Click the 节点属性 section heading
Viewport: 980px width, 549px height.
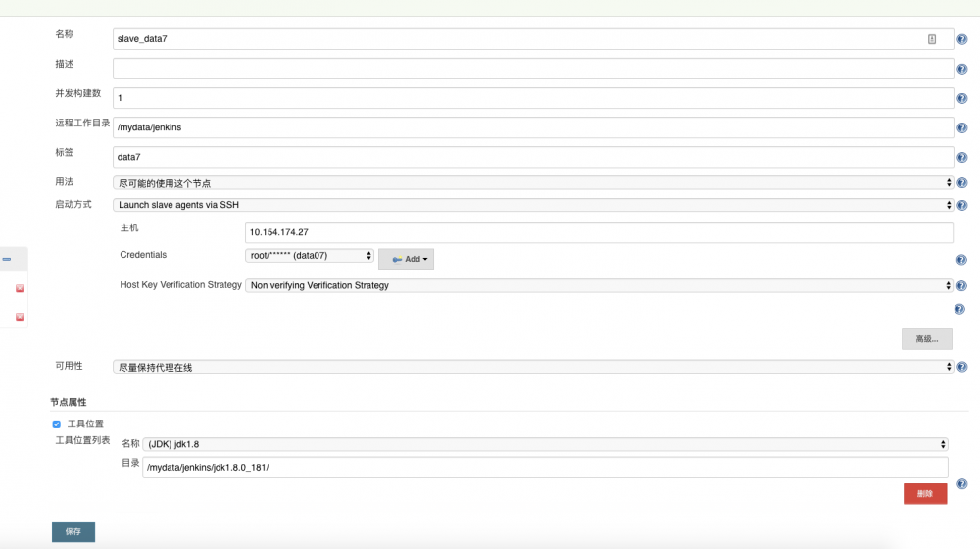69,402
